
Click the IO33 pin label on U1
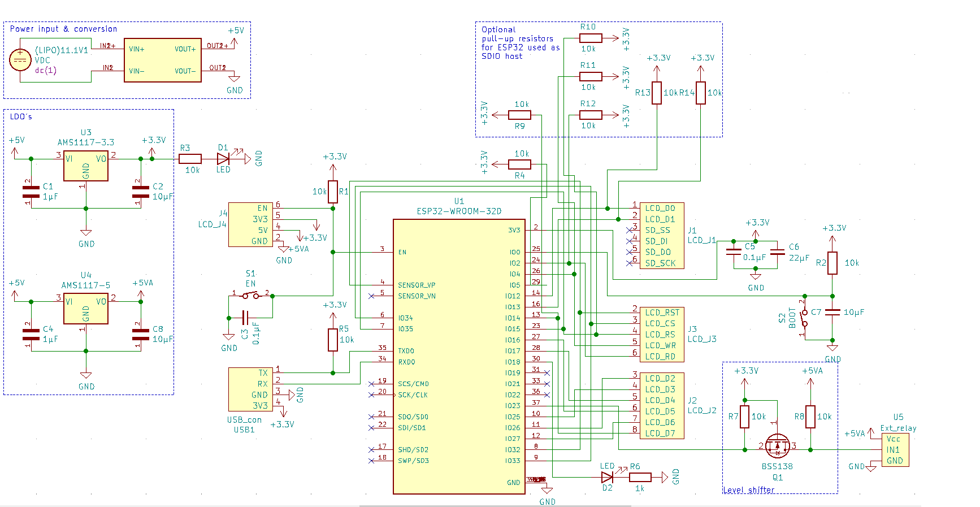click(513, 461)
